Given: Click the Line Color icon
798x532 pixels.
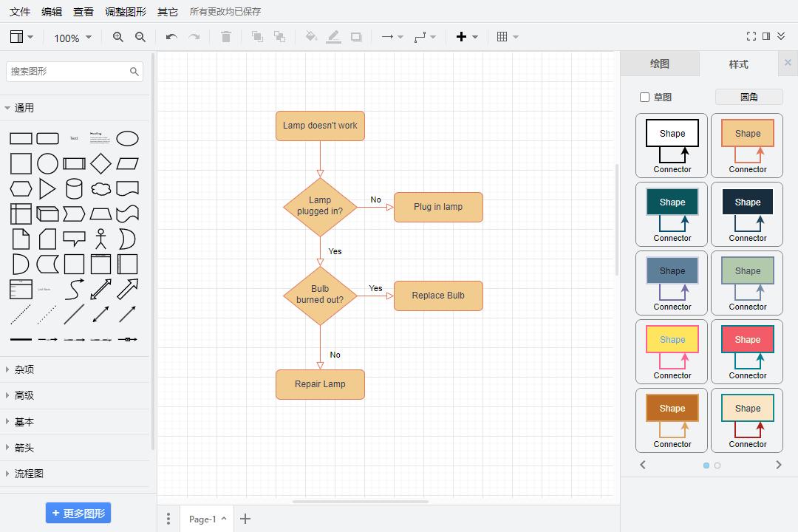Looking at the screenshot, I should (x=333, y=36).
